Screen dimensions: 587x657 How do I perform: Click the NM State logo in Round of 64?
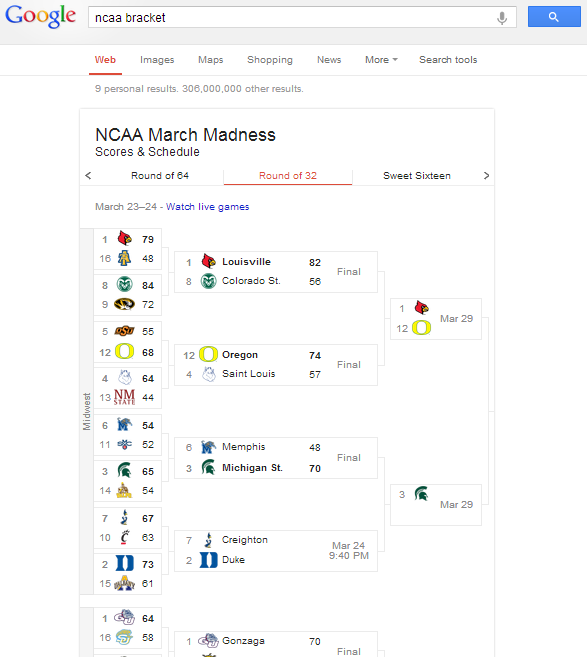coord(124,397)
